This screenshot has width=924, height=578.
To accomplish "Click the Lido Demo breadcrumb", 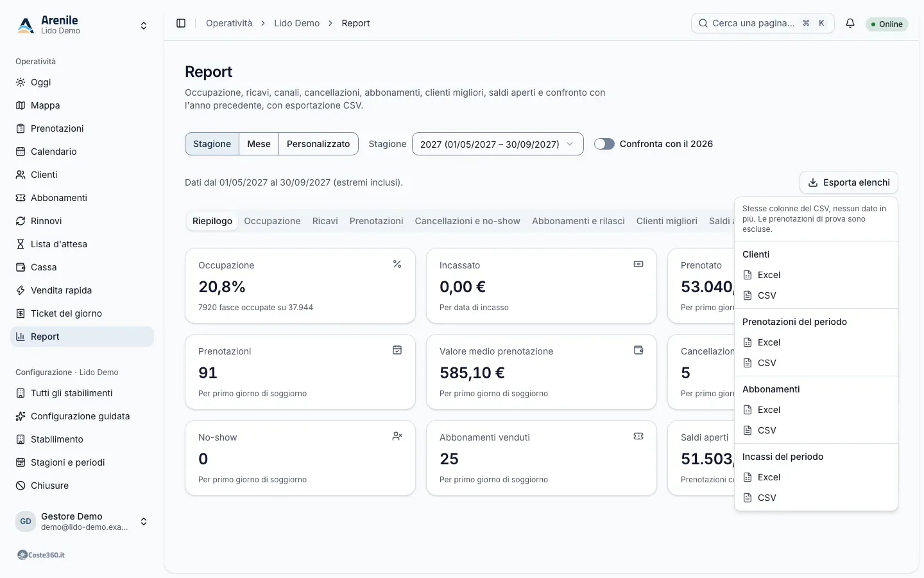I will coord(296,23).
